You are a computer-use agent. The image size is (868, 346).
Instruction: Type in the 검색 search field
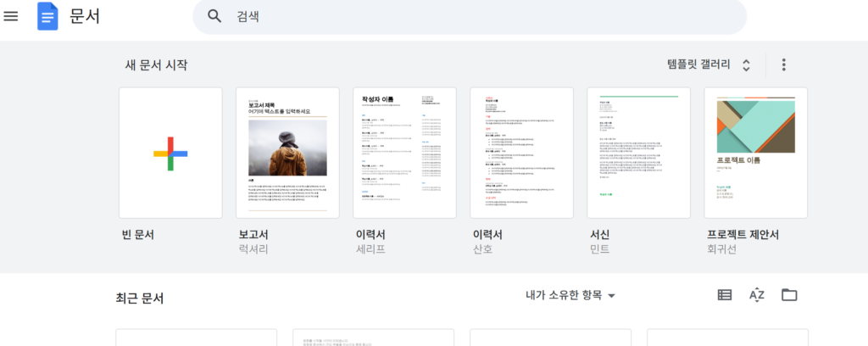[475, 16]
